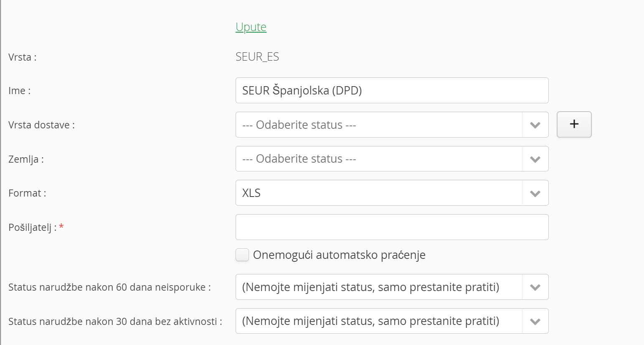Viewport: 644px width, 345px height.
Task: Click the 'Vrsta dostave :' label
Action: (42, 125)
